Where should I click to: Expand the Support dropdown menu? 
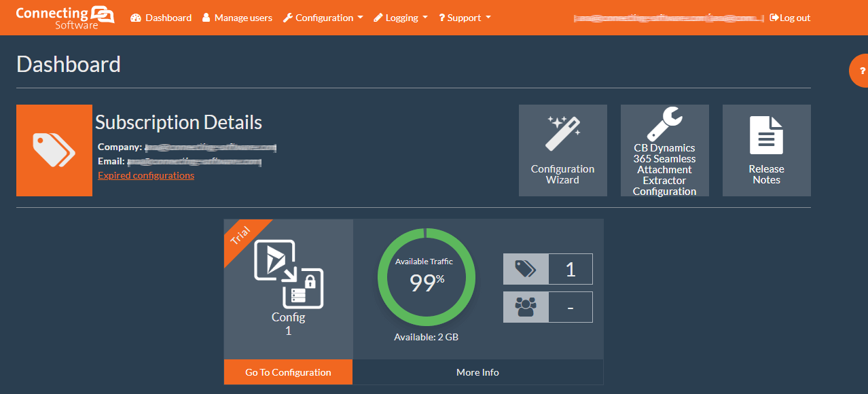pos(465,18)
